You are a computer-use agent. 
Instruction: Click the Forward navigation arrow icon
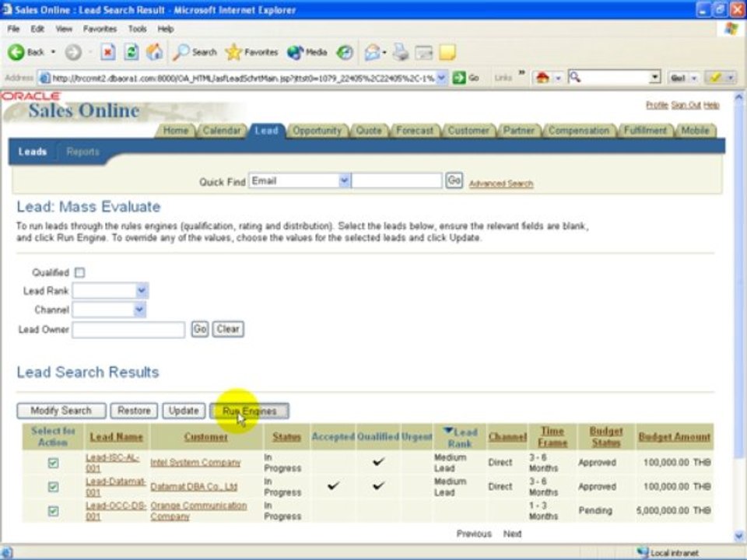coord(73,52)
